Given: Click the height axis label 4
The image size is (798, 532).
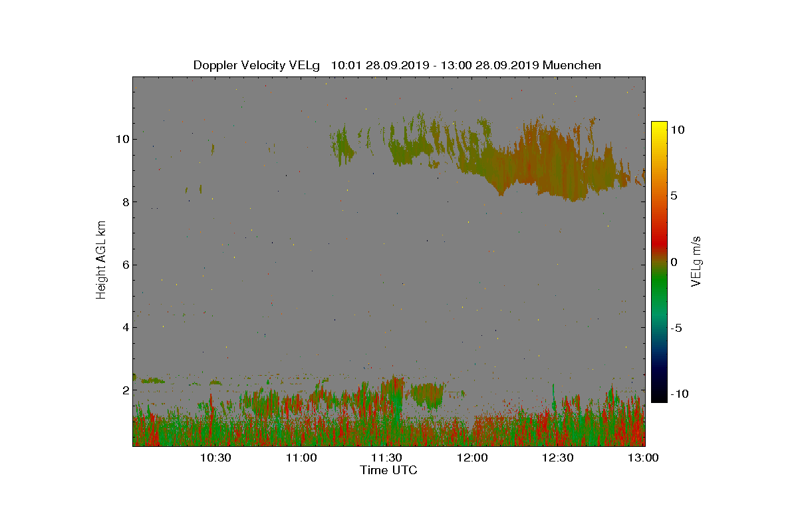Looking at the screenshot, I should (124, 327).
